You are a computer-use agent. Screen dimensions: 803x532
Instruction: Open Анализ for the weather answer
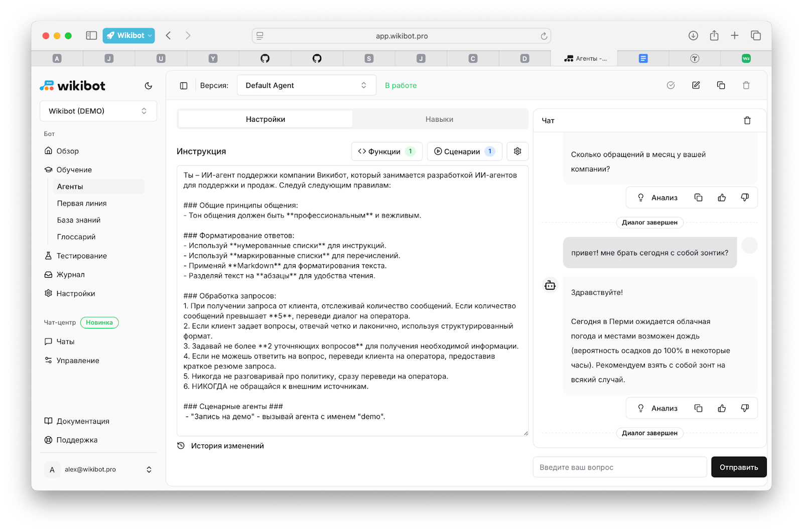point(657,408)
